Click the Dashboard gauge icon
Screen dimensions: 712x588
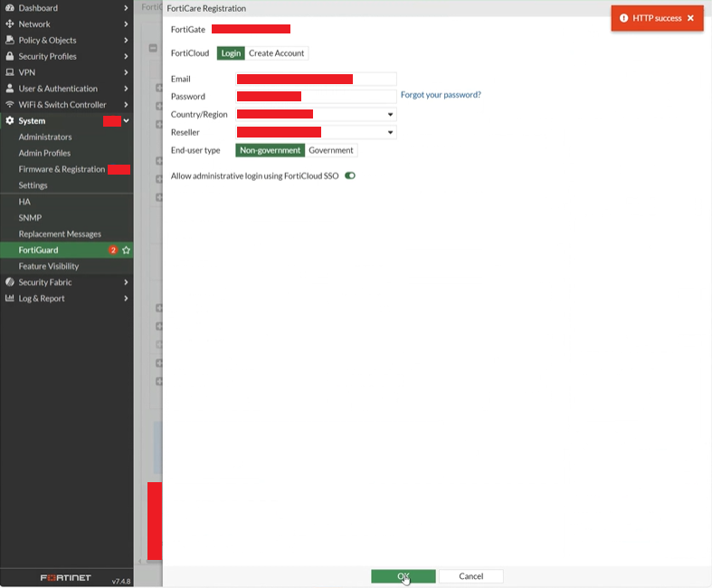(x=10, y=8)
